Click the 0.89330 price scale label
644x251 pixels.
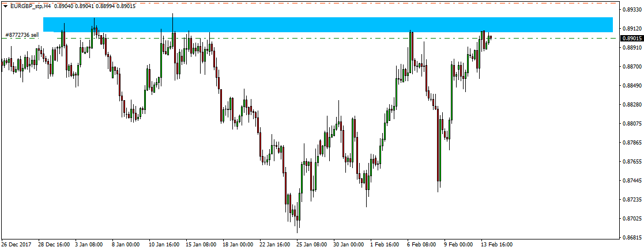[631, 9]
